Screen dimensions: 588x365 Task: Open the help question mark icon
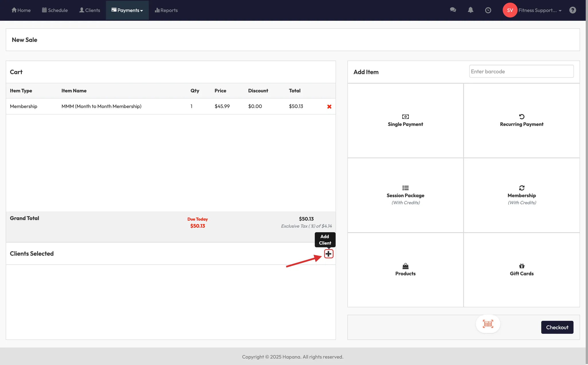[x=572, y=10]
